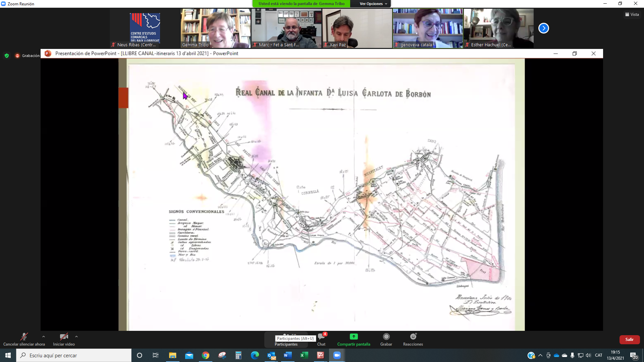The height and width of the screenshot is (362, 644).
Task: Turn on camera with Iniciar video
Action: [x=64, y=337]
